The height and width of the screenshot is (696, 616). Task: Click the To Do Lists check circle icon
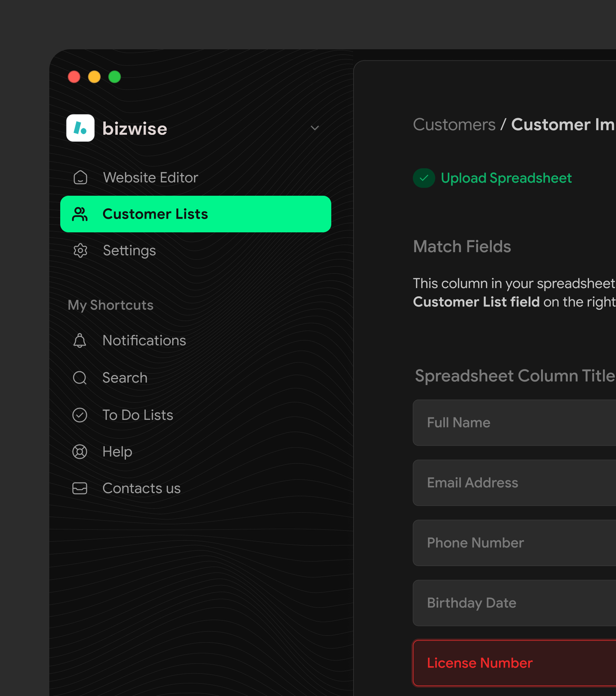click(x=80, y=415)
